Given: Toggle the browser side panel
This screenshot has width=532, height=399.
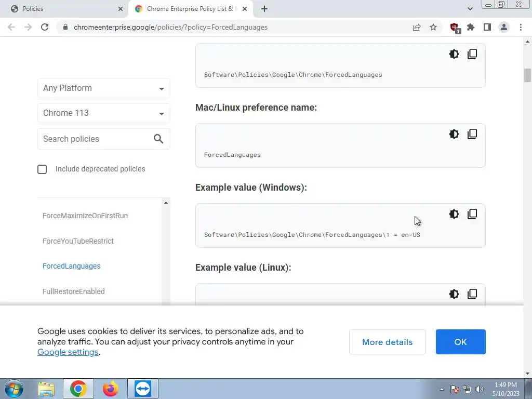Looking at the screenshot, I should click(x=487, y=27).
